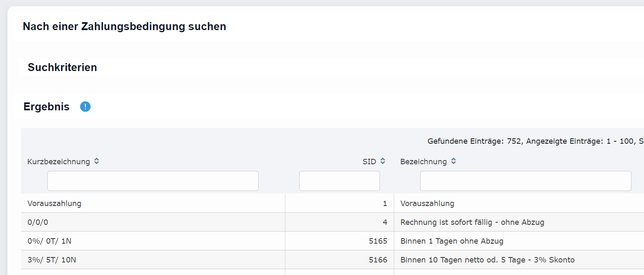Collapse the Ergebnis section
This screenshot has height=275, width=644.
coord(46,107)
